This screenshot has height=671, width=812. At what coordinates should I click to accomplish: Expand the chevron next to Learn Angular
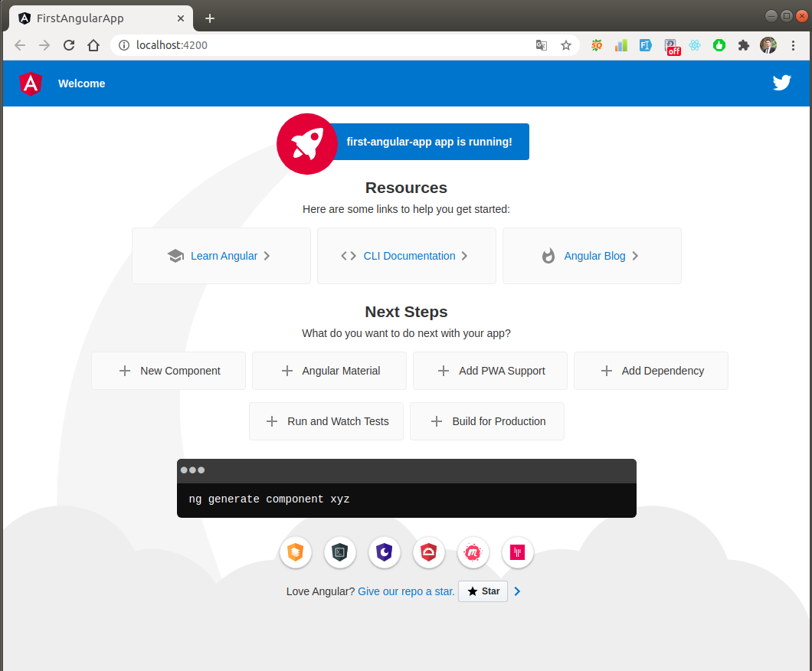tap(267, 256)
